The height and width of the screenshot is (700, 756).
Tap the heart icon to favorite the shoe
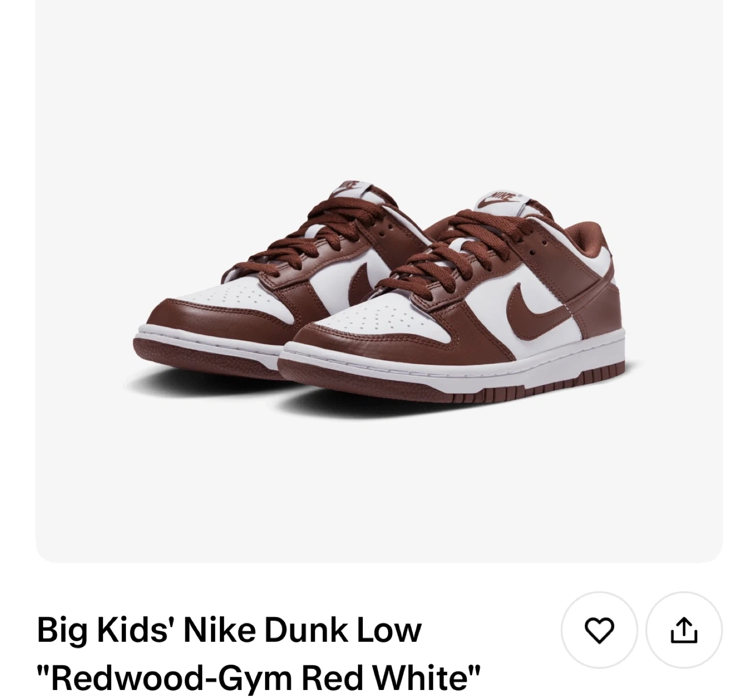tap(599, 630)
